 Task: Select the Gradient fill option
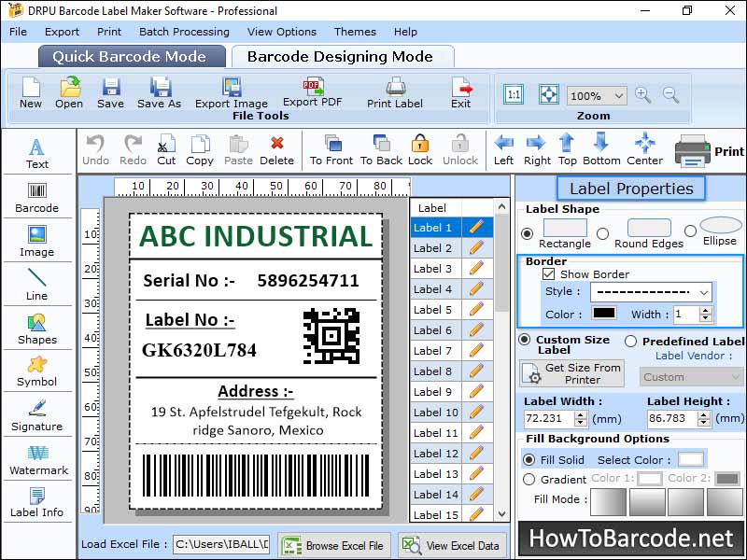pos(528,478)
